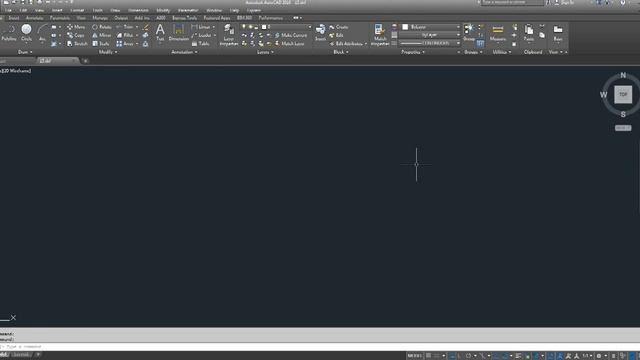This screenshot has height=360, width=640.
Task: Open the Modify menu
Action: (x=163, y=10)
